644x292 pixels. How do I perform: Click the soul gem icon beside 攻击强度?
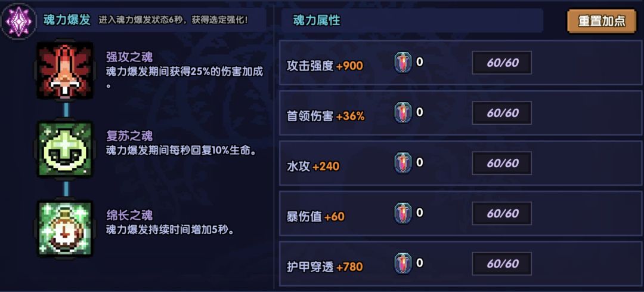[402, 62]
